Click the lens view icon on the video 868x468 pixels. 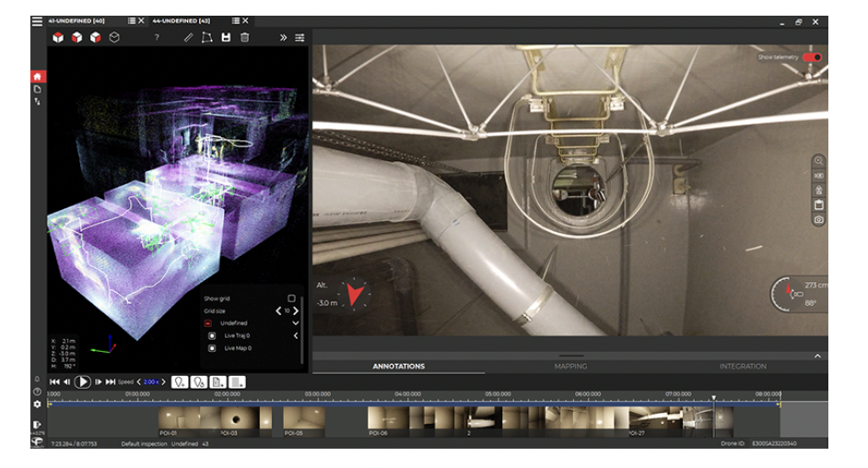click(818, 176)
